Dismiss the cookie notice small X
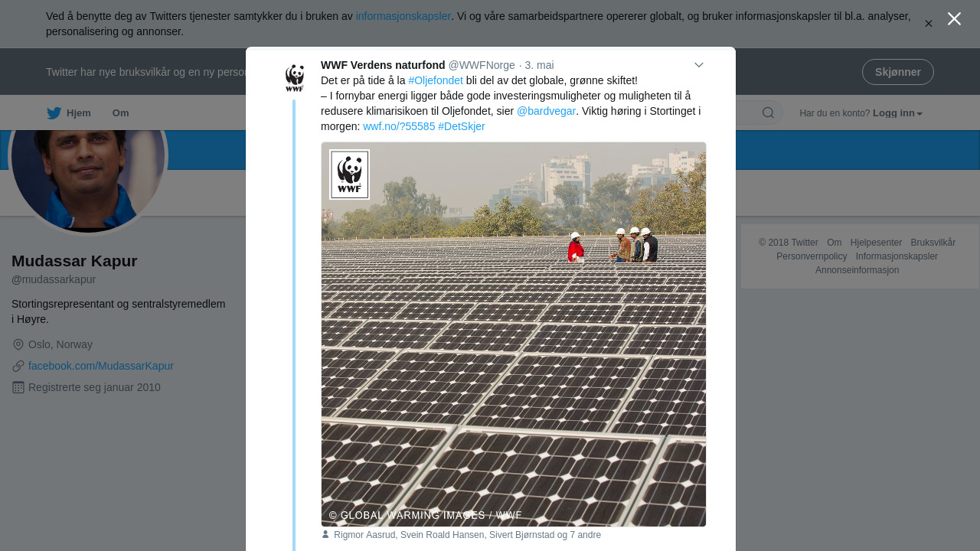This screenshot has height=551, width=980. pos(929,24)
